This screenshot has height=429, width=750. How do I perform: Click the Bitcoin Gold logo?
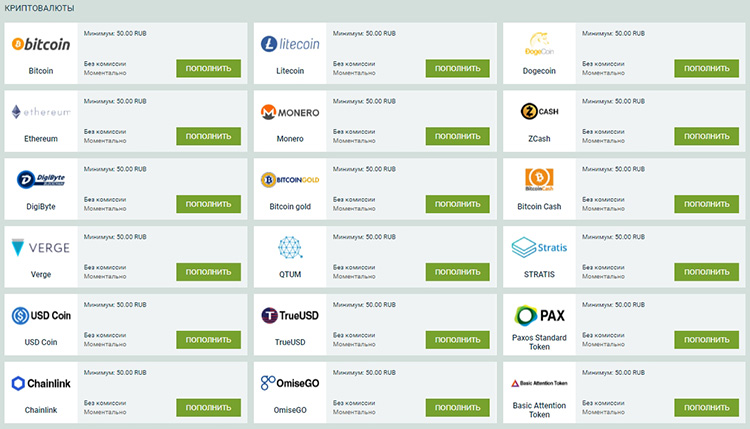(290, 180)
